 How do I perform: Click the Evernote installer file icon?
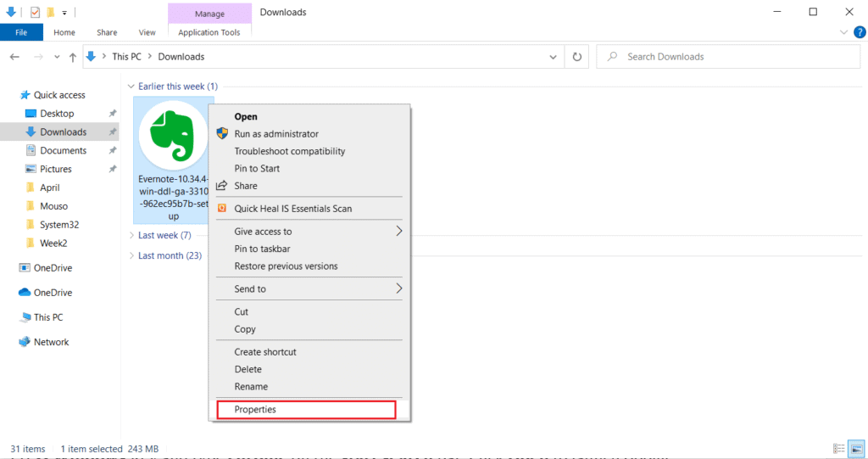pyautogui.click(x=173, y=136)
